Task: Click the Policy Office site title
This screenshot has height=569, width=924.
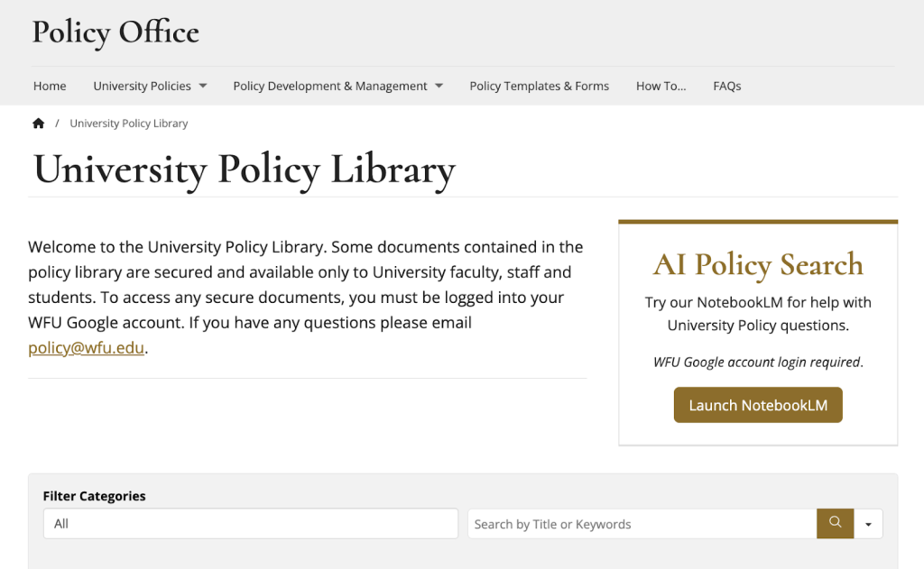Action: coord(115,32)
